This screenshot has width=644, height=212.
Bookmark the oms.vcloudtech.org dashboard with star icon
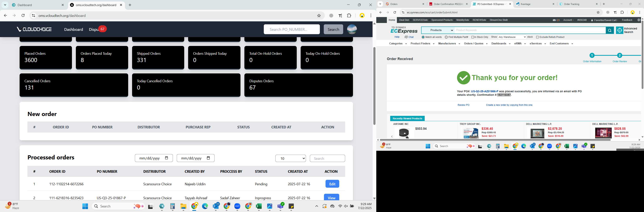tap(319, 16)
